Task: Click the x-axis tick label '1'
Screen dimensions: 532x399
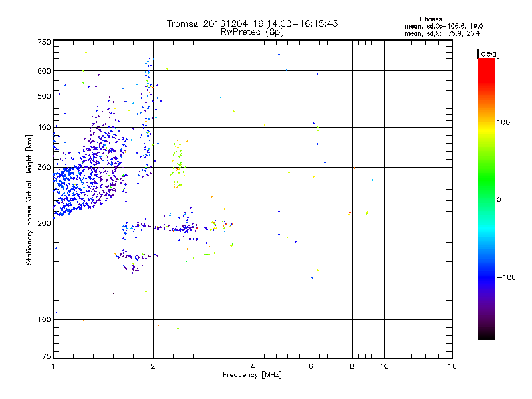Action: [x=53, y=366]
